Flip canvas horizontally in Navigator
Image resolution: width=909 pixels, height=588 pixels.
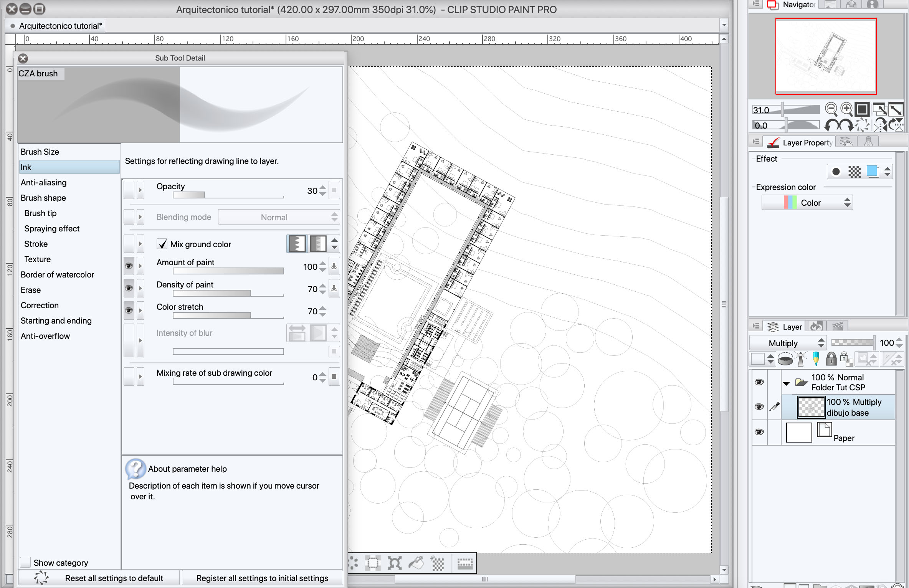click(880, 125)
